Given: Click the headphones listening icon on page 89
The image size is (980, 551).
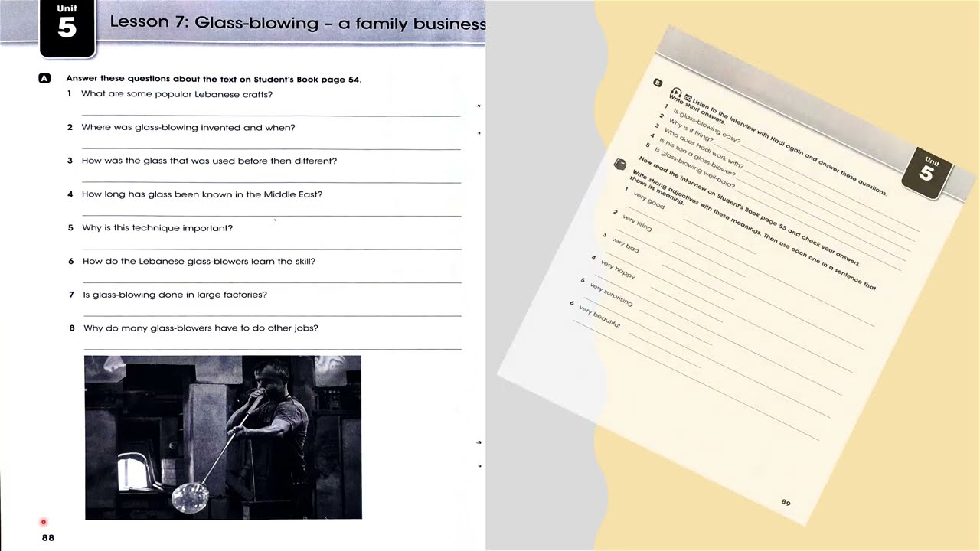Looking at the screenshot, I should 677,91.
